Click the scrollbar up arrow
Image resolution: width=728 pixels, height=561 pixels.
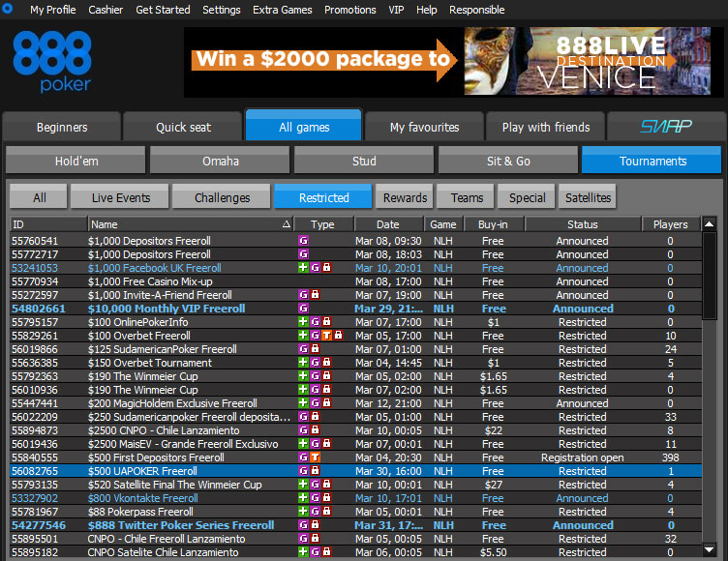point(710,224)
